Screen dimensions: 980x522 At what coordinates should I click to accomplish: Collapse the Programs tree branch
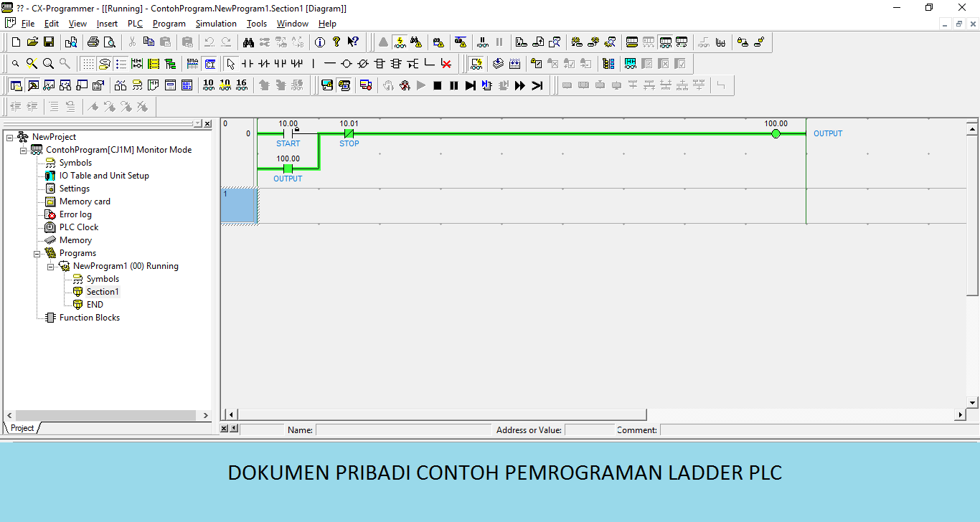point(37,252)
